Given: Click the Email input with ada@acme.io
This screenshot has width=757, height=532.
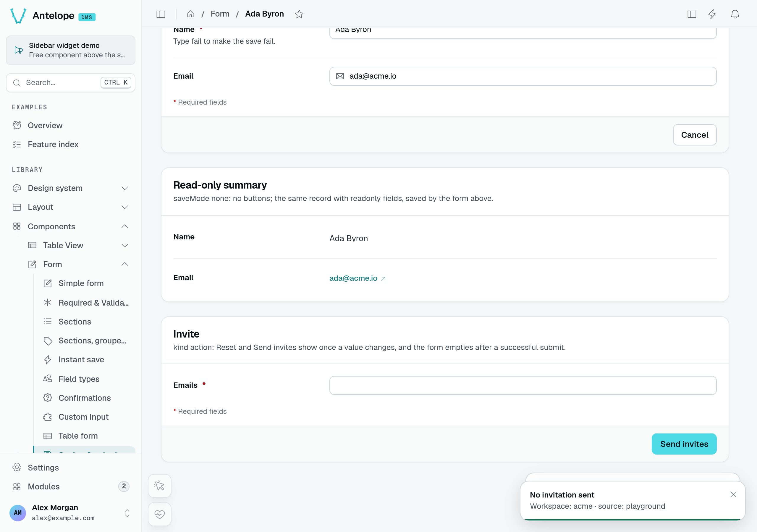Looking at the screenshot, I should [523, 76].
